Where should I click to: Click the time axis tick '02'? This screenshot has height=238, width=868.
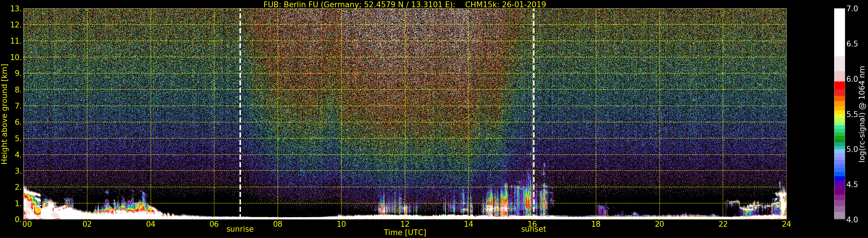click(x=87, y=224)
